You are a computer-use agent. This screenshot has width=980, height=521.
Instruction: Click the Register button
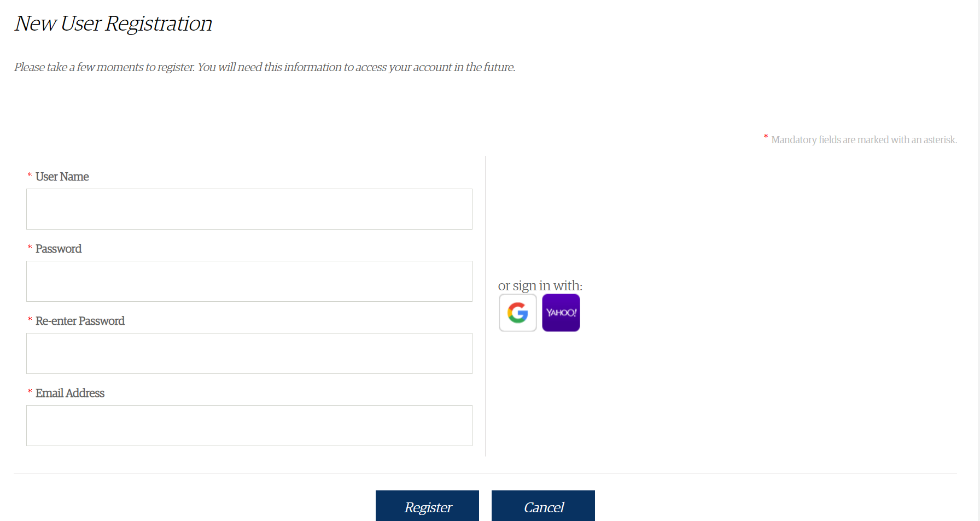click(x=427, y=506)
